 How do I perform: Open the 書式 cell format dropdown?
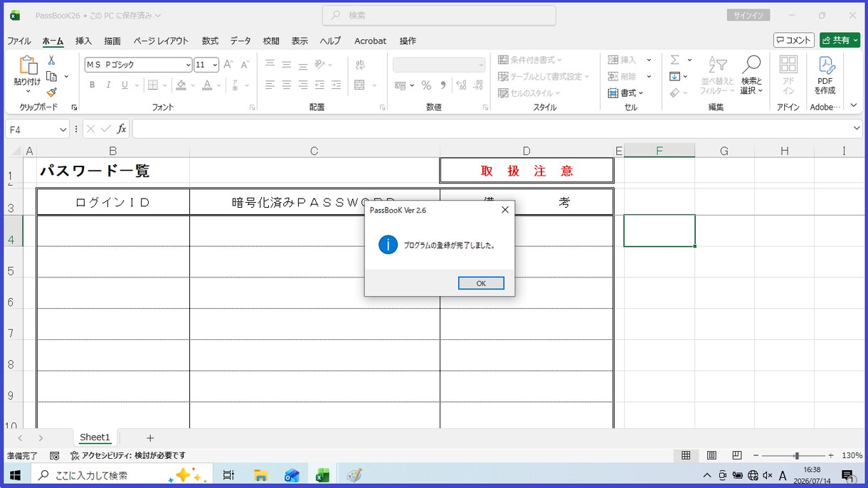(x=626, y=93)
